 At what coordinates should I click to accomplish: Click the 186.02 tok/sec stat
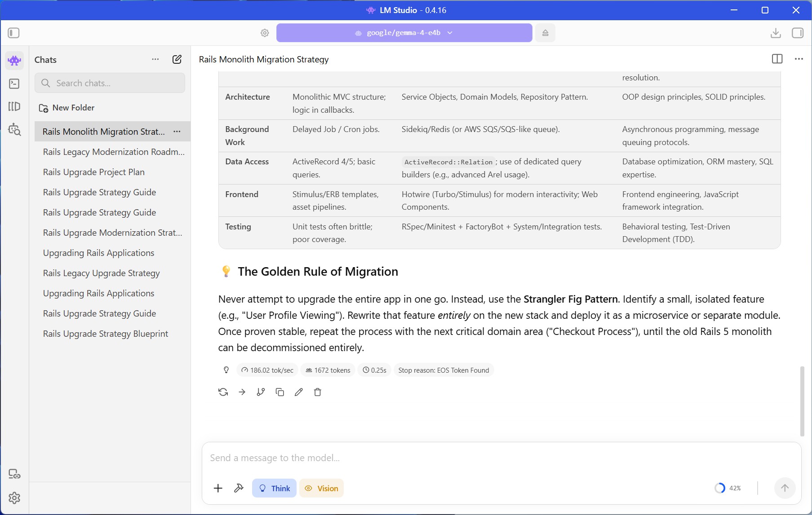(x=267, y=370)
